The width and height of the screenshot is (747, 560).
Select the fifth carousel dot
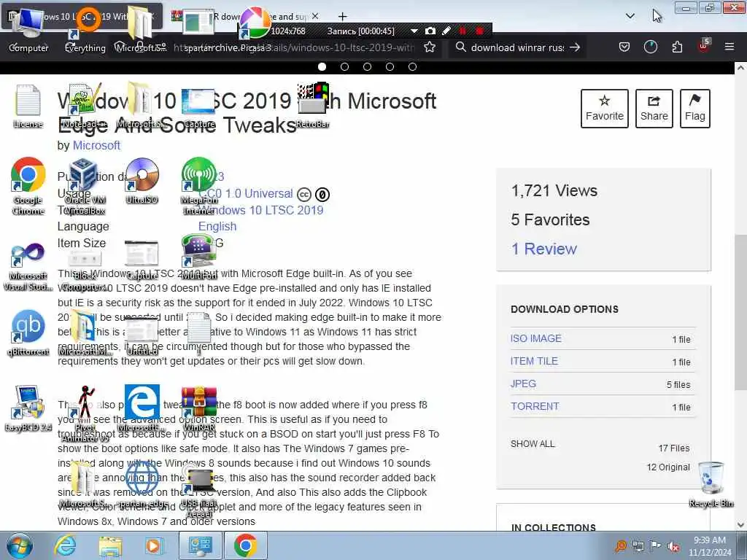413,66
